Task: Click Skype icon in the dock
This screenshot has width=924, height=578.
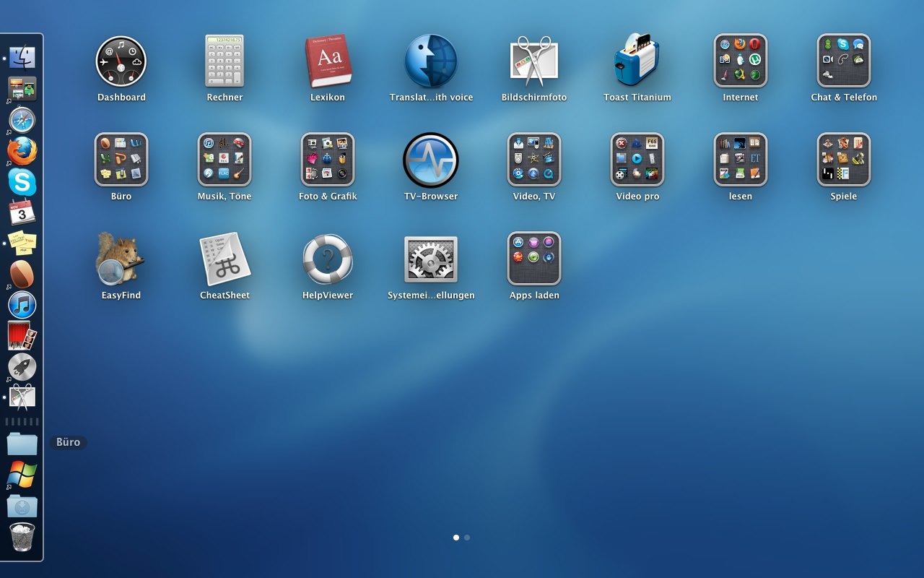Action: 22,181
